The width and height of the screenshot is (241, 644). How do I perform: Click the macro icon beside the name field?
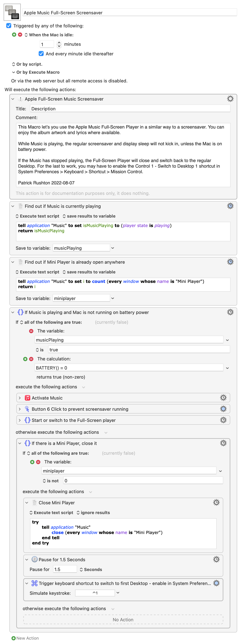click(x=12, y=12)
